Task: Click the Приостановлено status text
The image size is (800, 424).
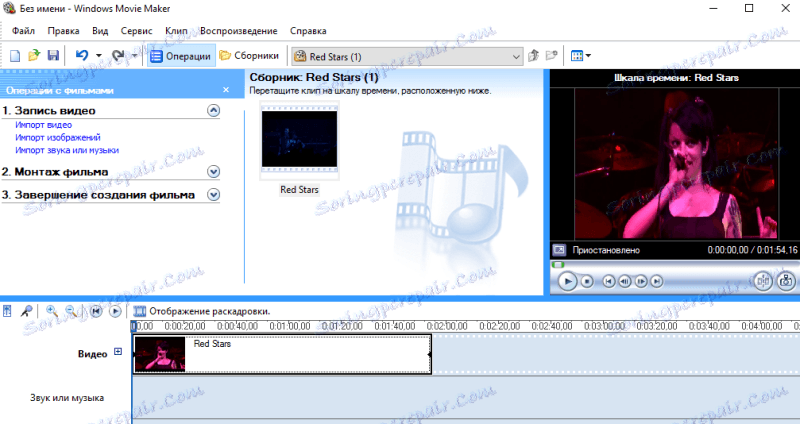Action: [x=606, y=250]
